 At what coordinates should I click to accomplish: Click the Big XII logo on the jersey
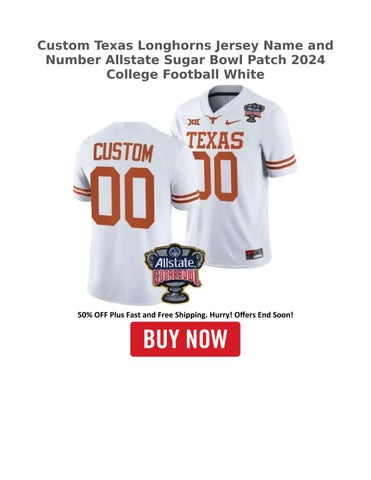coord(194,122)
